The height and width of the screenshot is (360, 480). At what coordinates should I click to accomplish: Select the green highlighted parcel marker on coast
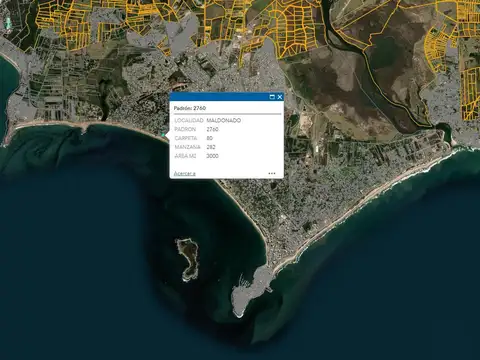pos(163,135)
